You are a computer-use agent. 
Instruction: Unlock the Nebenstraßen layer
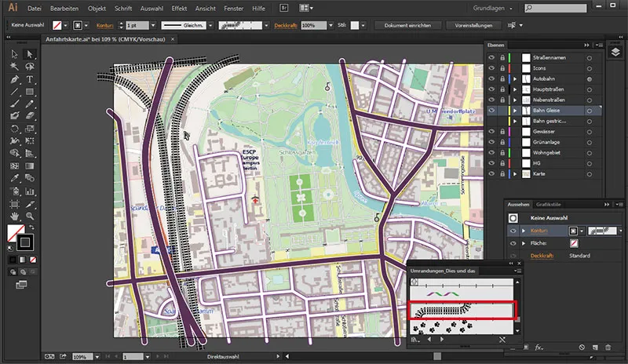pos(502,100)
